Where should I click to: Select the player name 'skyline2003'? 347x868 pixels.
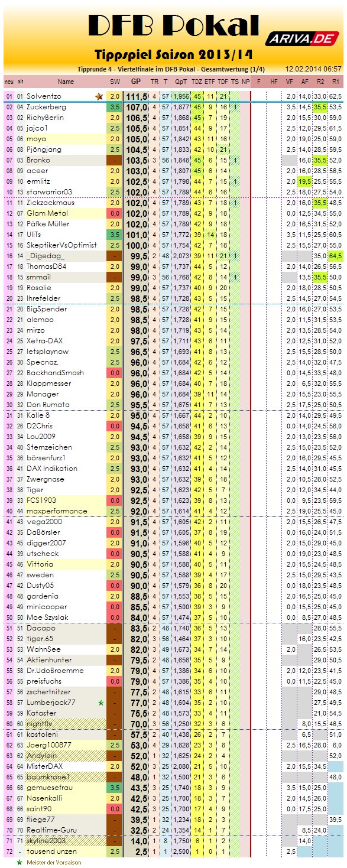click(x=46, y=841)
